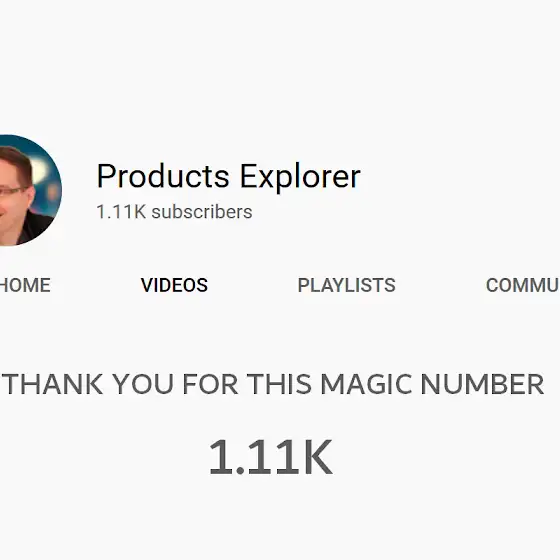Click the THANK YOU FOR THIS MAGIC NUMBER heading
The height and width of the screenshot is (560, 560).
275,384
